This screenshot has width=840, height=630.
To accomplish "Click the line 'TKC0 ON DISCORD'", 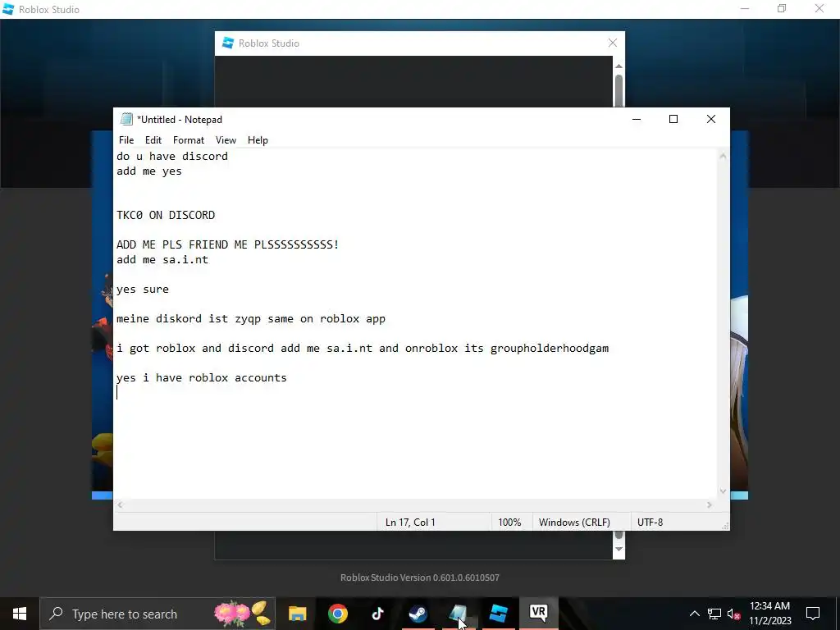I will tap(166, 216).
